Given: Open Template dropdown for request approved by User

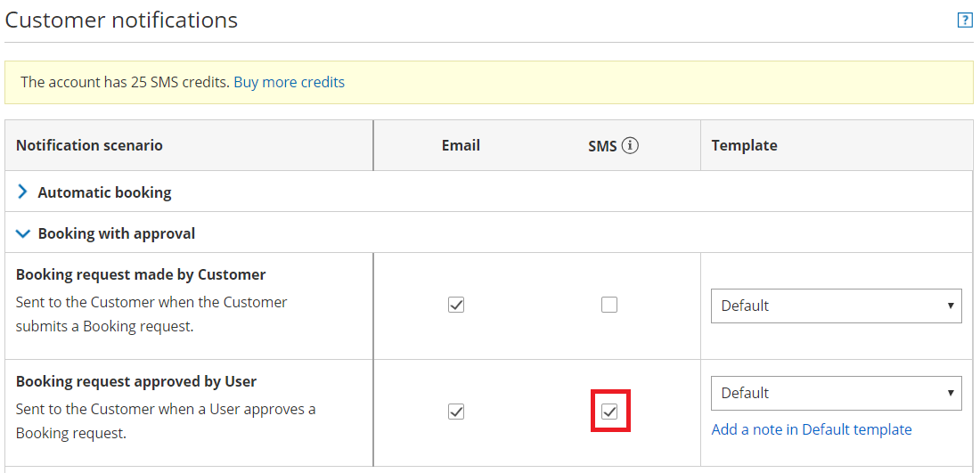Looking at the screenshot, I should point(836,393).
